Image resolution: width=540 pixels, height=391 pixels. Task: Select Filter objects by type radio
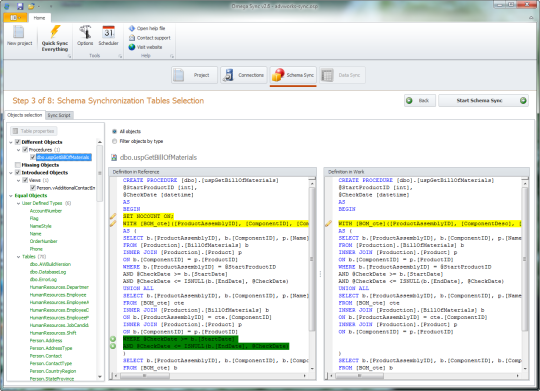(x=115, y=141)
